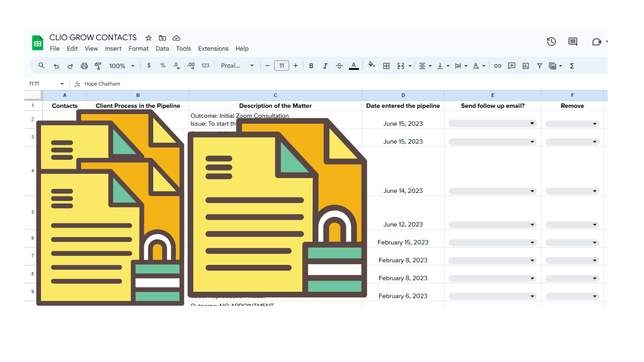This screenshot has height=362, width=644.
Task: Open the Tools menu
Action: point(183,49)
